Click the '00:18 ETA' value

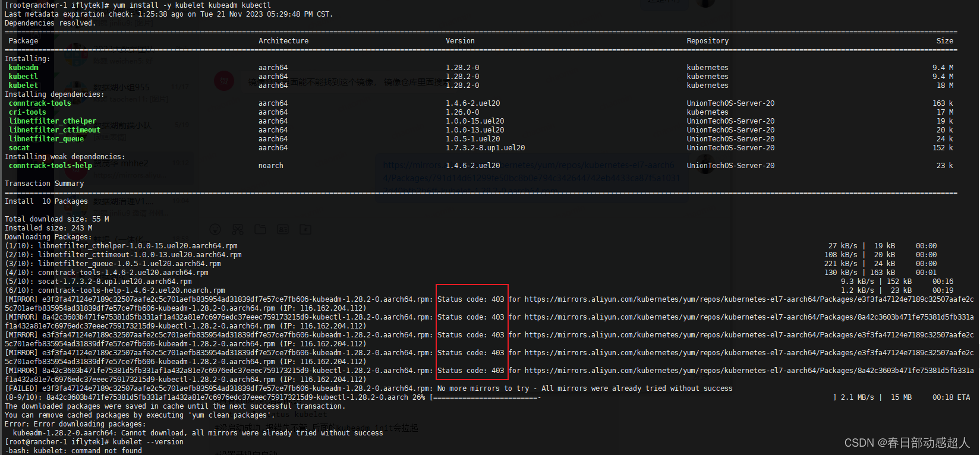(951, 397)
